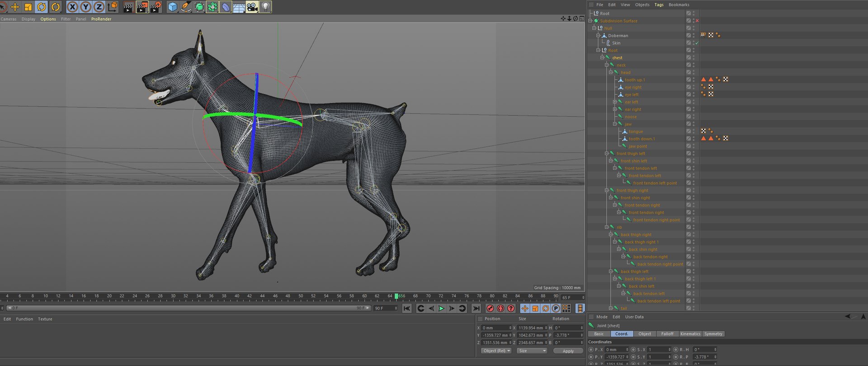Click the green playhead timeline marker
Image resolution: width=868 pixels, height=366 pixels.
396,296
